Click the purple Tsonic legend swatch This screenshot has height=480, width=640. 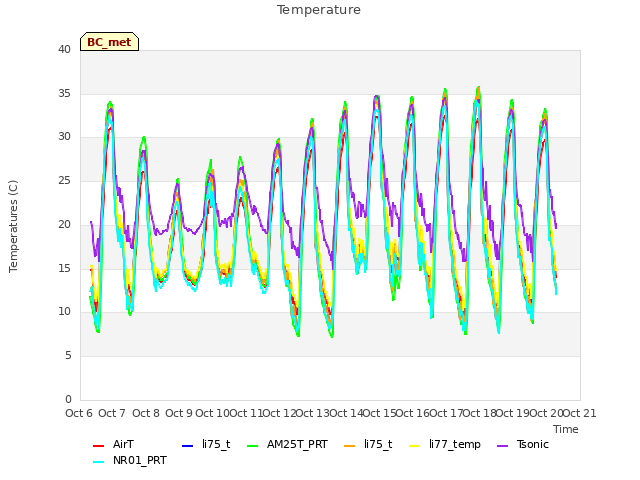click(x=502, y=445)
